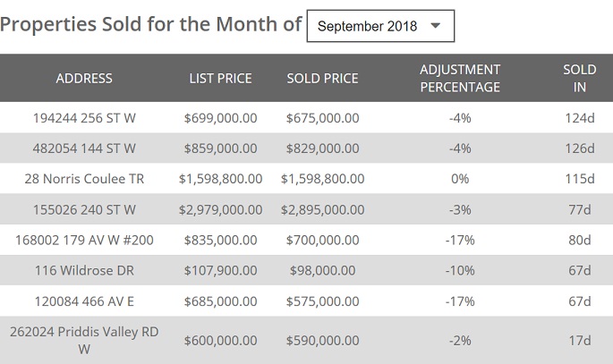This screenshot has height=364, width=613.
Task: Click the LIST PRICE column header
Action: click(220, 78)
